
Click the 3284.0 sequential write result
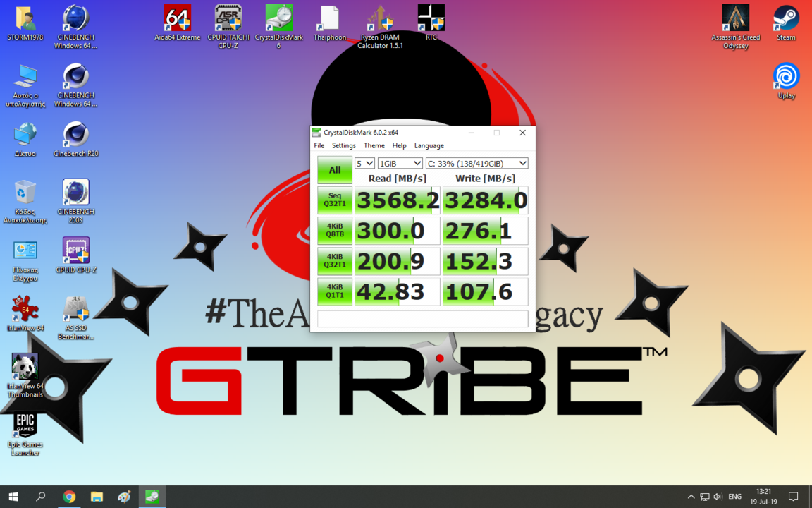tap(485, 200)
